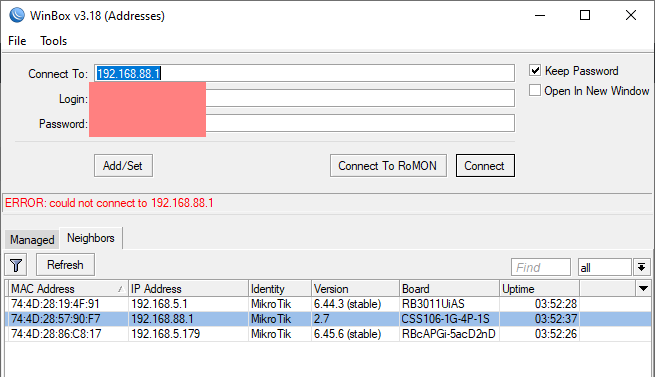Click Connect To RoMON button
655x377 pixels.
point(388,166)
